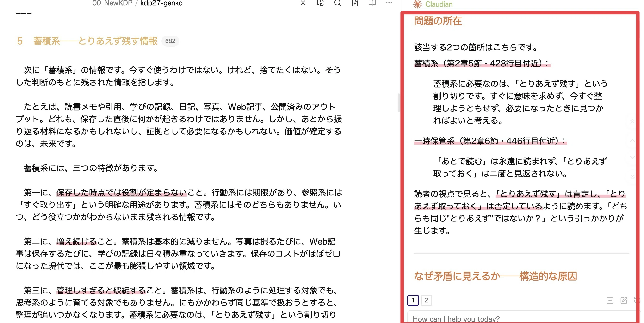644x323 pixels.
Task: Go to the next message with the chevron down
Action: [x=632, y=157]
